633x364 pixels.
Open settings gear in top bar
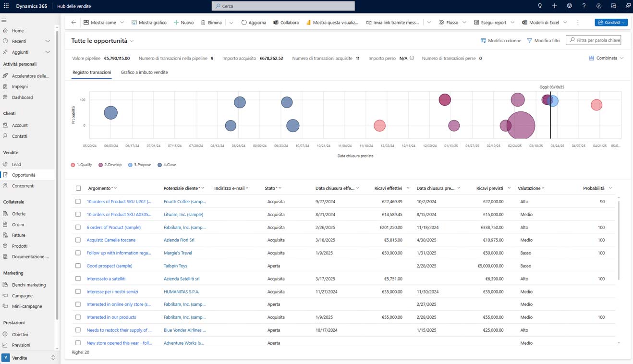click(569, 6)
